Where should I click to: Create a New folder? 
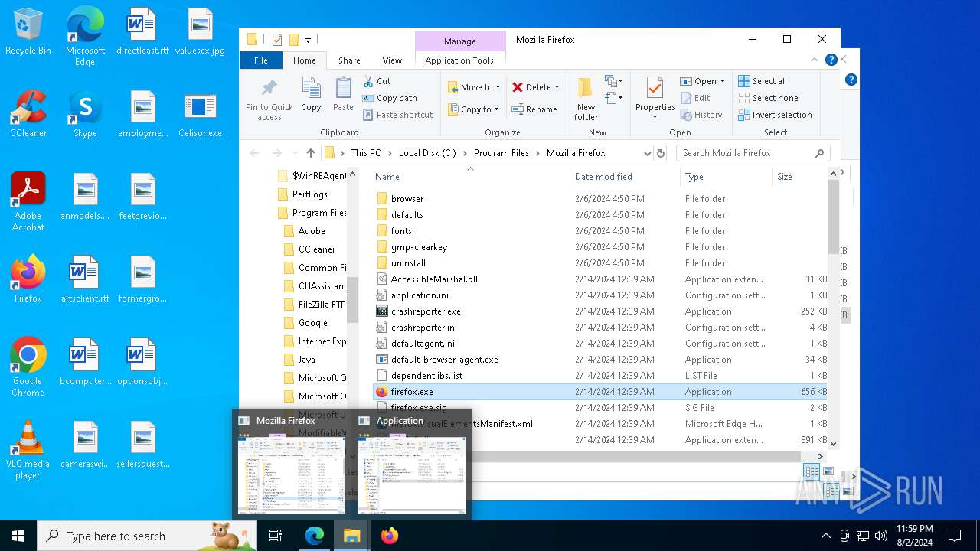[586, 99]
